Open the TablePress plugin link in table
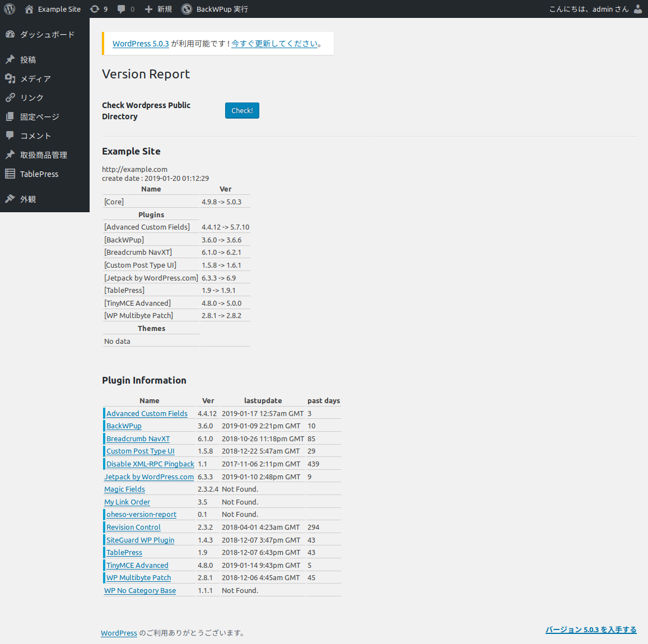 (x=124, y=552)
